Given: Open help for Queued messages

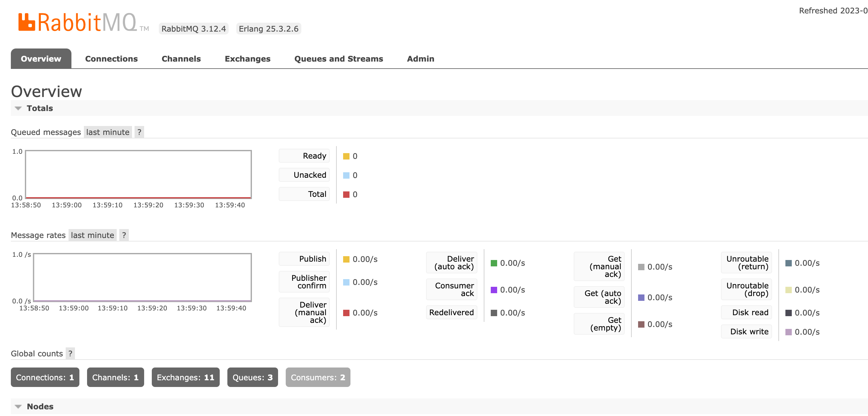Looking at the screenshot, I should (139, 132).
